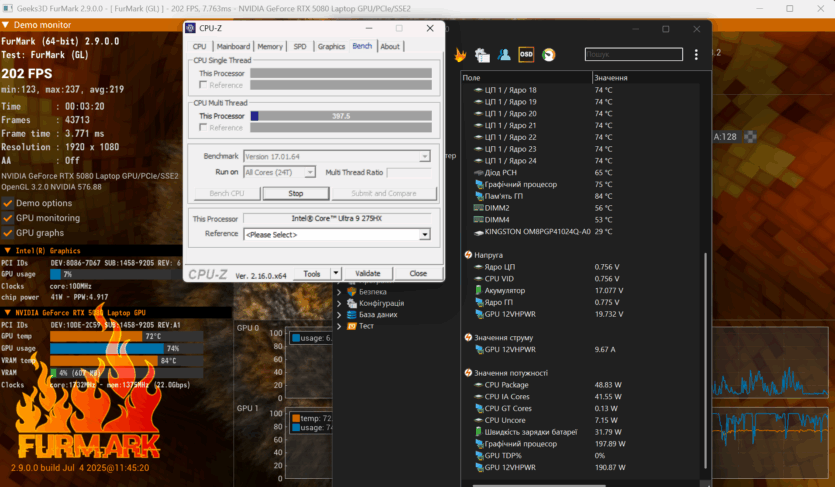This screenshot has height=487, width=835.
Task: Open the sensor gauge icon in toolbar
Action: point(548,55)
